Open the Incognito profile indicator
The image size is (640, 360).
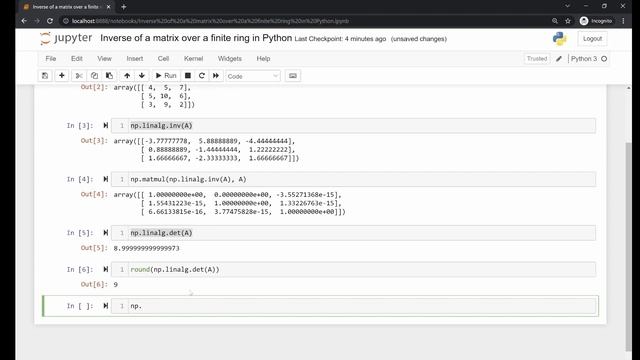coord(596,21)
